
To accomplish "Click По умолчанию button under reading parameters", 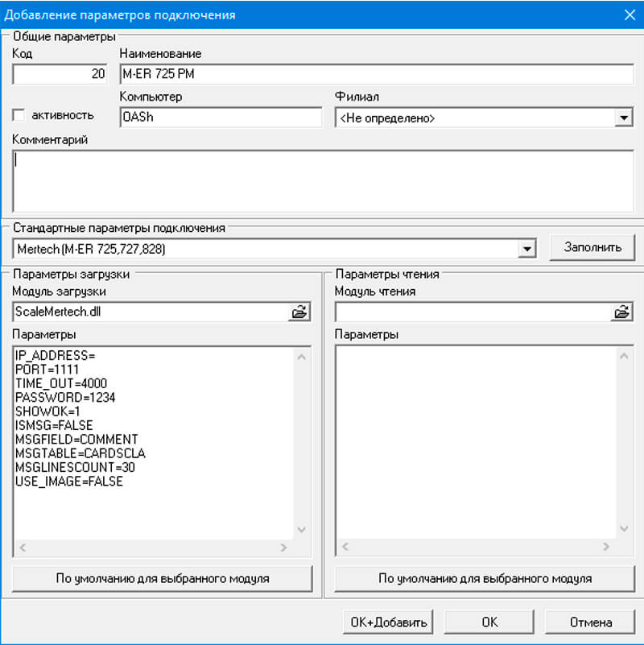I will 485,578.
